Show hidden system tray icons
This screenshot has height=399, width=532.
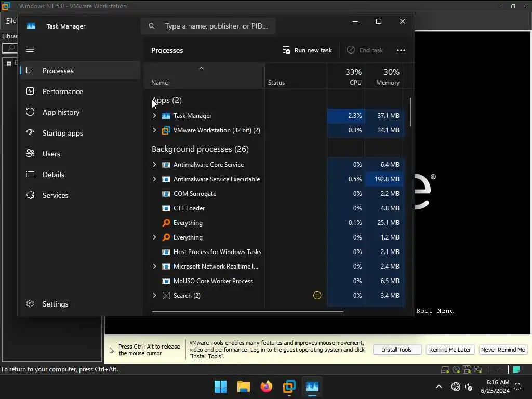point(438,387)
